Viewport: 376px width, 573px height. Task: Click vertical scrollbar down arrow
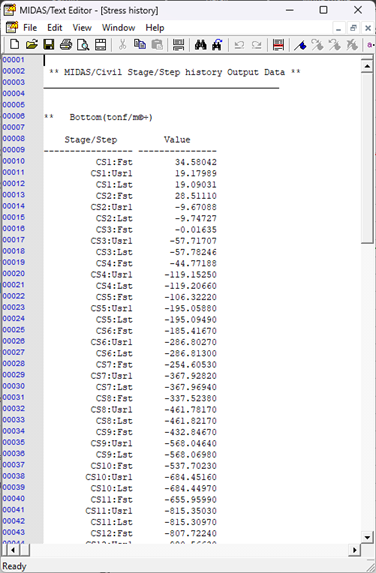367,537
